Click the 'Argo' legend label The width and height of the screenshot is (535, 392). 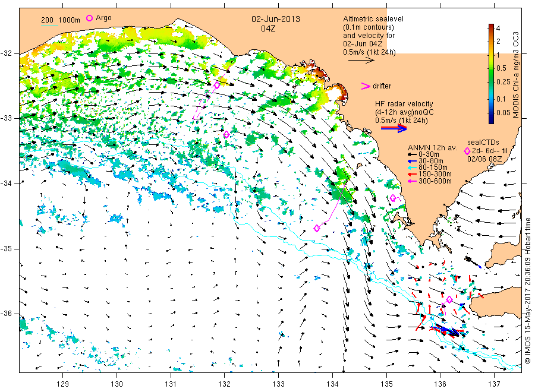pos(103,18)
